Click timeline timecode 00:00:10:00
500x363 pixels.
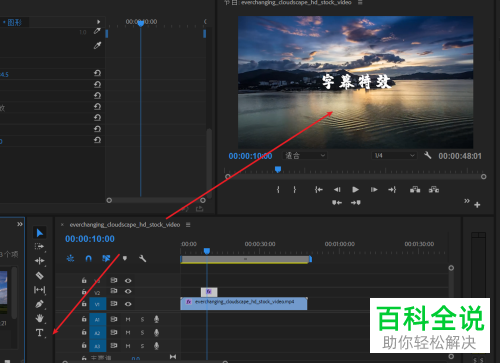click(90, 239)
